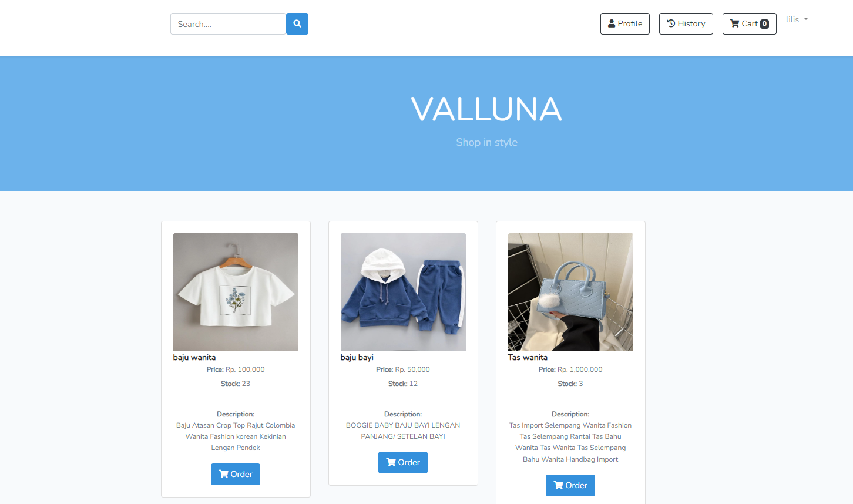Click the Tas wanita product title
853x504 pixels.
pos(528,357)
